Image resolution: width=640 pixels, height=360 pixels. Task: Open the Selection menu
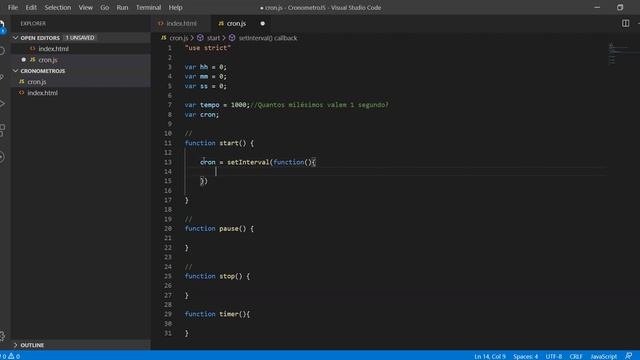(58, 7)
